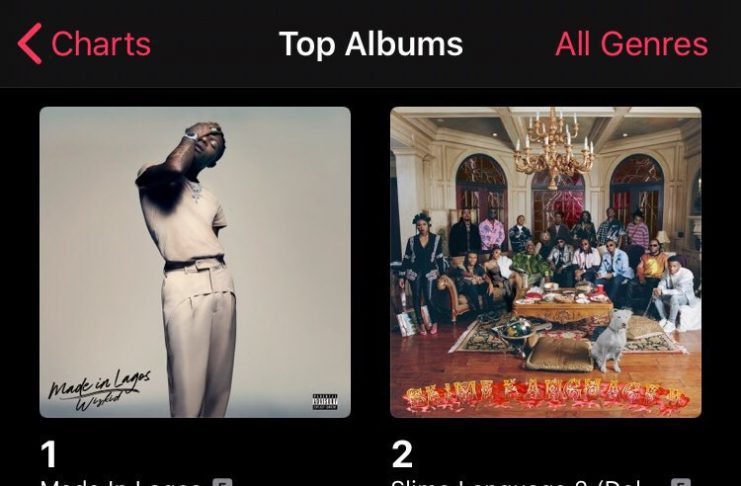The height and width of the screenshot is (486, 741).
Task: Open the Made in Lagos album cover
Action: point(195,262)
